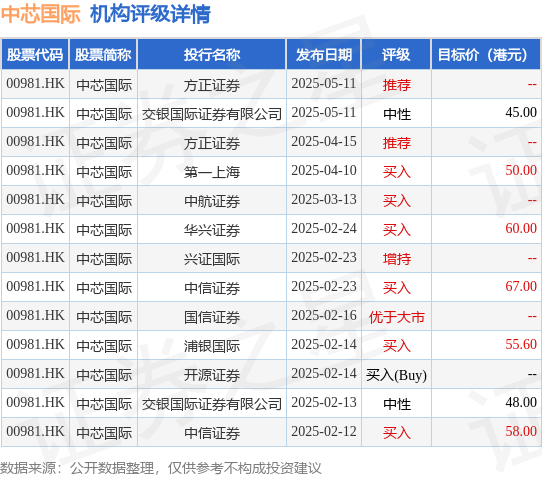Viewport: 542px width, 477px height.
Task: Select the 机构评级详情 heading
Action: click(150, 14)
